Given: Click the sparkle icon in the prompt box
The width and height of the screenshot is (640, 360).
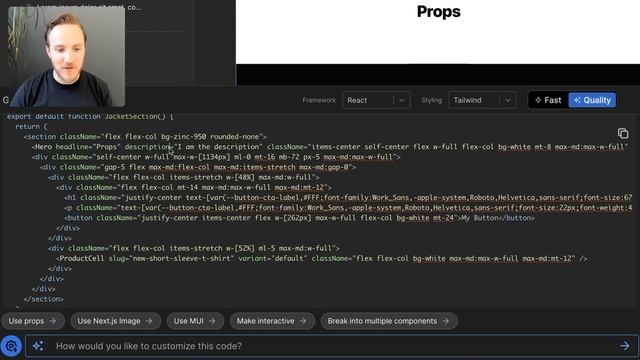Looking at the screenshot, I should click(38, 346).
